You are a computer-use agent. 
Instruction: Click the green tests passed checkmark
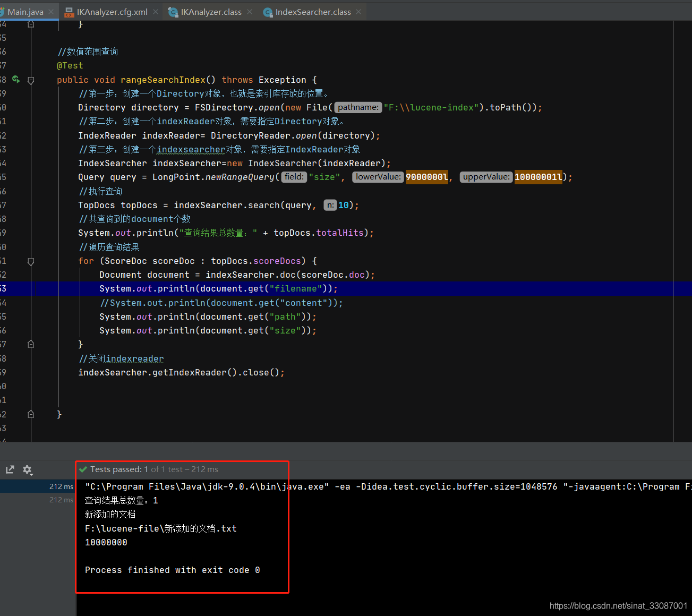(x=83, y=469)
